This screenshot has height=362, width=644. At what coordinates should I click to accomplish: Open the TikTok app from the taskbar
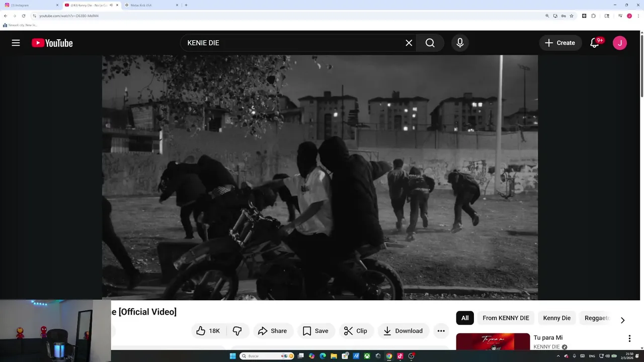point(400,356)
